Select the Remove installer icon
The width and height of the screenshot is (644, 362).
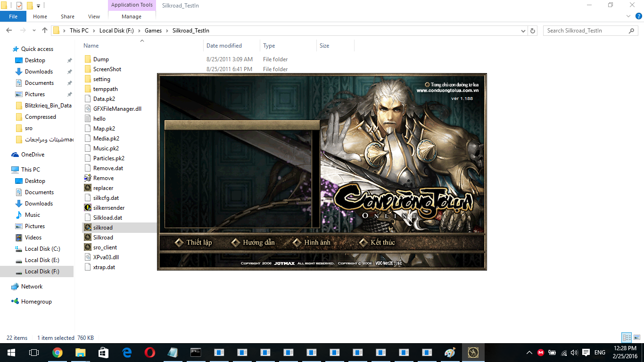(88, 178)
